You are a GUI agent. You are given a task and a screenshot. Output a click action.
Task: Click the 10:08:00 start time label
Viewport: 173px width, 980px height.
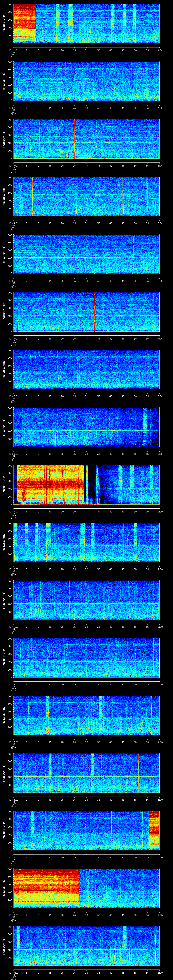(x=13, y=454)
